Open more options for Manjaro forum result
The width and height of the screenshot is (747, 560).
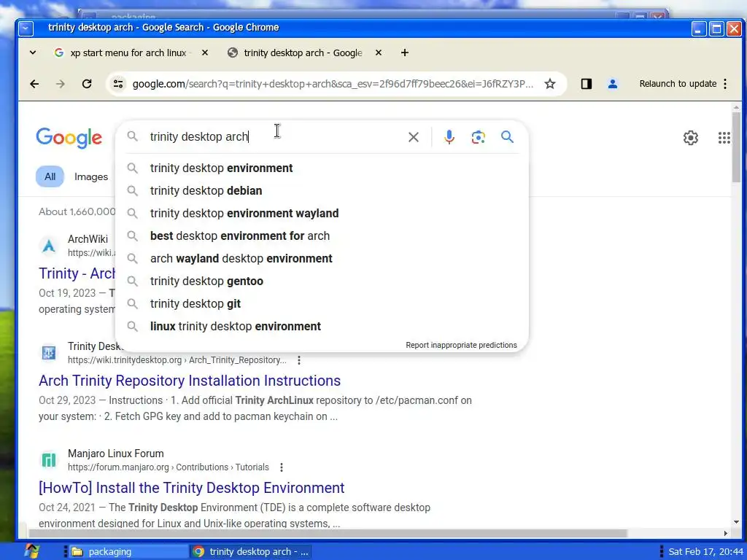pos(282,467)
